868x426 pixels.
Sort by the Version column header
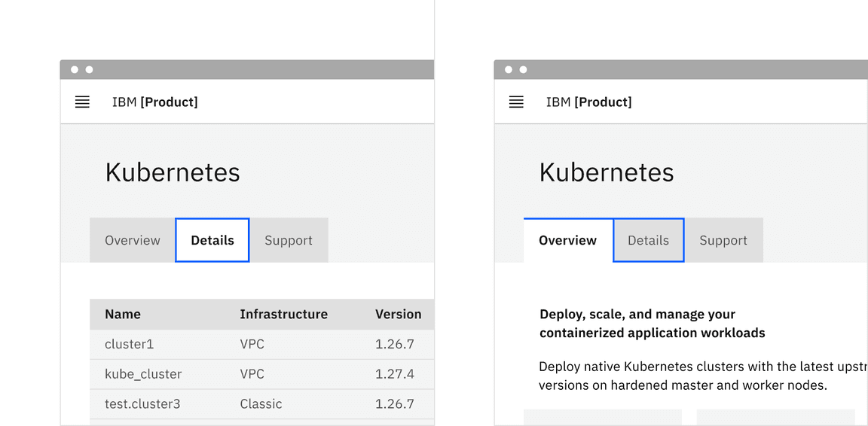click(398, 315)
